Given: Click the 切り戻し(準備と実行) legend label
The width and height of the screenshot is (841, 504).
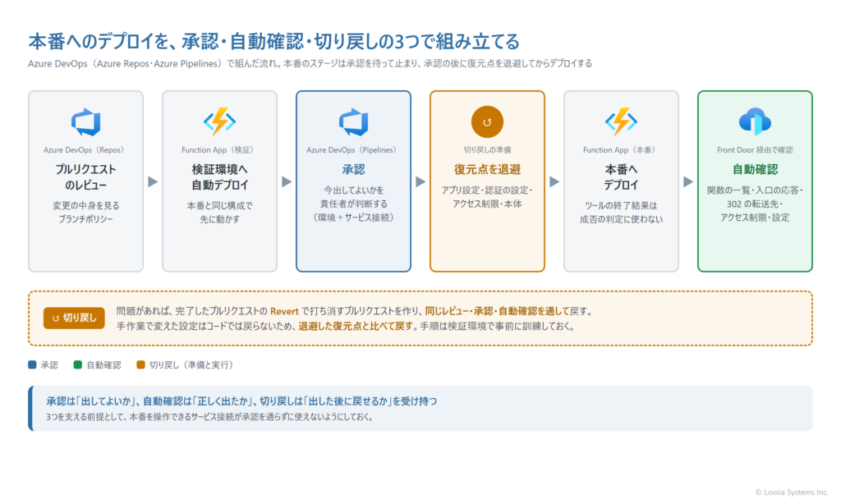Looking at the screenshot, I should (x=192, y=365).
